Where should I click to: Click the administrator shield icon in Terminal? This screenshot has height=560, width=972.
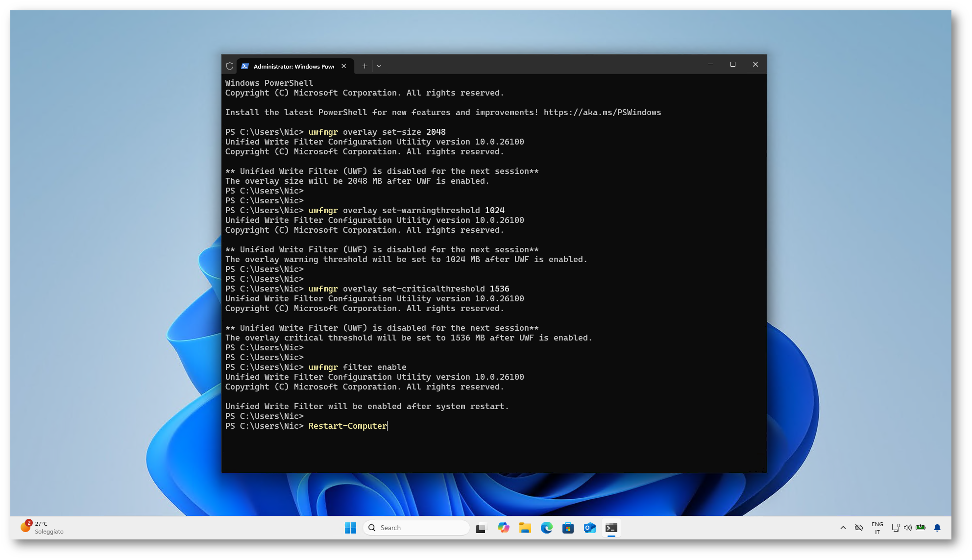[x=230, y=66]
